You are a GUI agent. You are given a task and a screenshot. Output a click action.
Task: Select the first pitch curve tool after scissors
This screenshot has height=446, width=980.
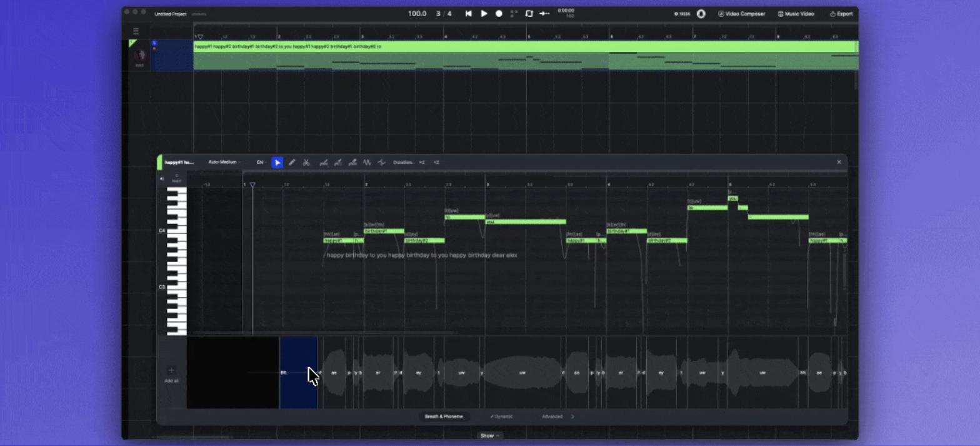(324, 163)
